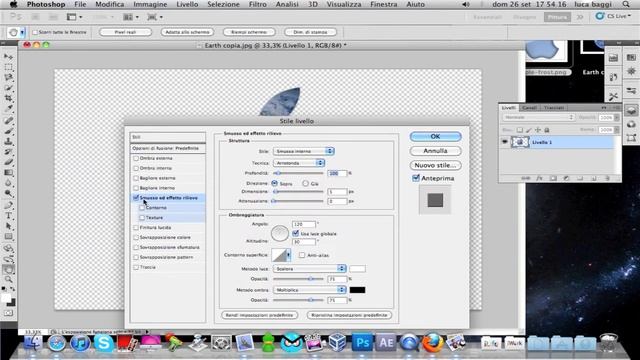This screenshot has height=360, width=640.
Task: Click the Annulla button
Action: [x=435, y=151]
